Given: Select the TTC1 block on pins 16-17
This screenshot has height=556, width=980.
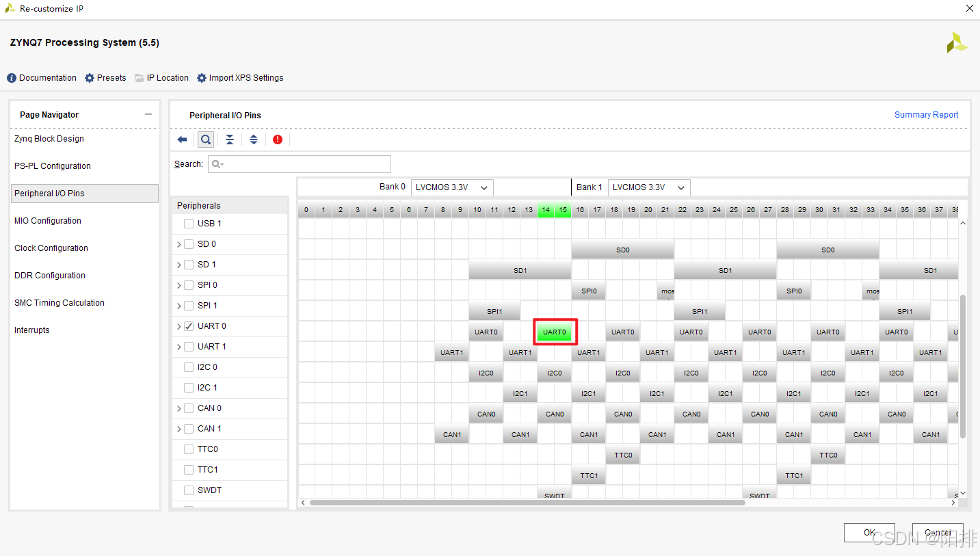Looking at the screenshot, I should (589, 475).
